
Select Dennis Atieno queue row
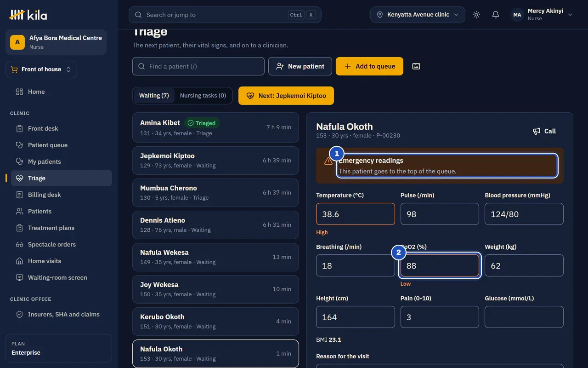[x=215, y=225]
